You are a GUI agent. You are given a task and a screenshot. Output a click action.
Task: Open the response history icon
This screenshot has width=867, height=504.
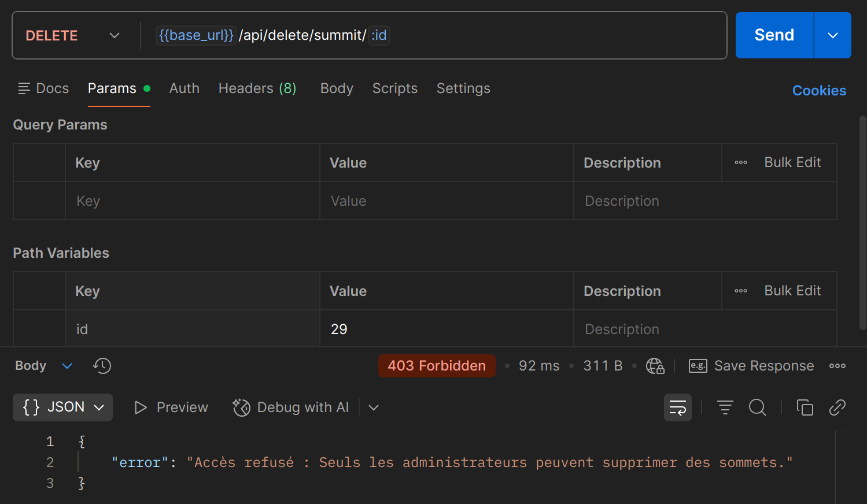click(102, 366)
